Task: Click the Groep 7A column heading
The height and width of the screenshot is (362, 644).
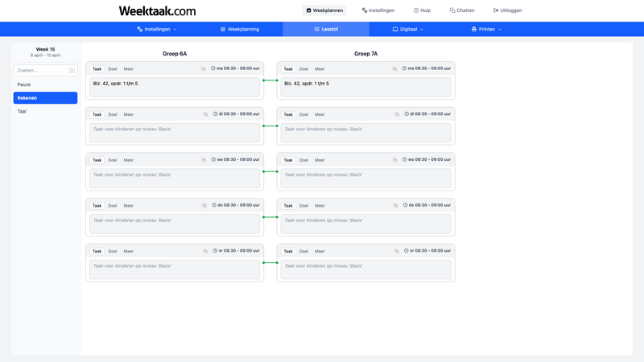Action: 365,54
